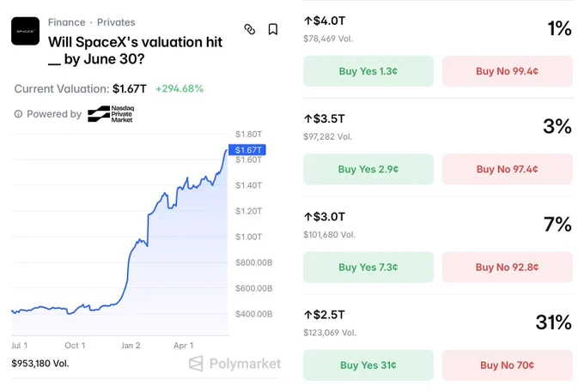Expand the $3.0T outcome row
This screenshot has width=584, height=392.
click(438, 225)
